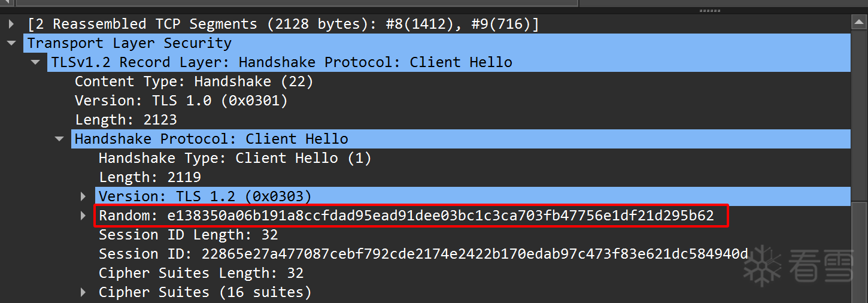Select the Content Type: Handshake (22) row
Image resolution: width=868 pixels, height=303 pixels.
(193, 81)
